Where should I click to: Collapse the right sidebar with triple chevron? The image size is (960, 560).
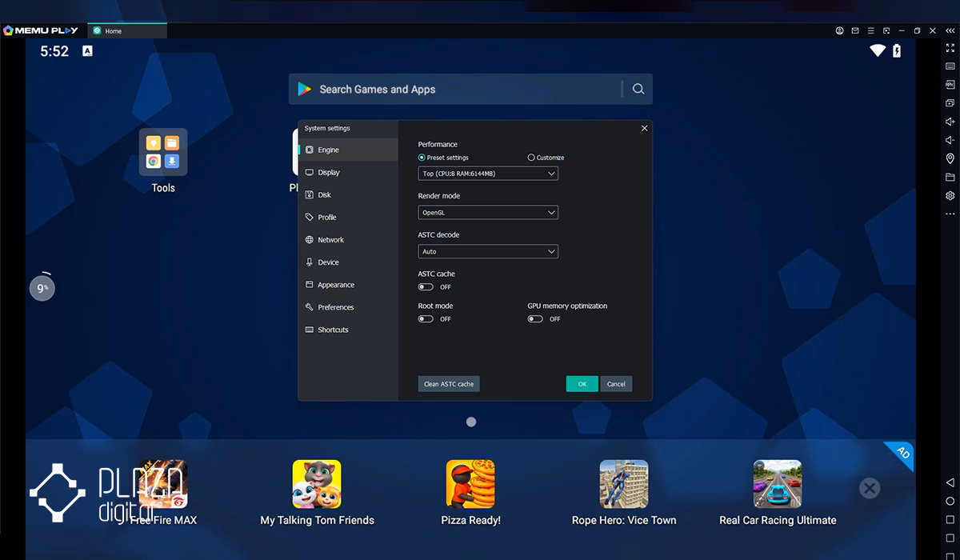tap(950, 30)
